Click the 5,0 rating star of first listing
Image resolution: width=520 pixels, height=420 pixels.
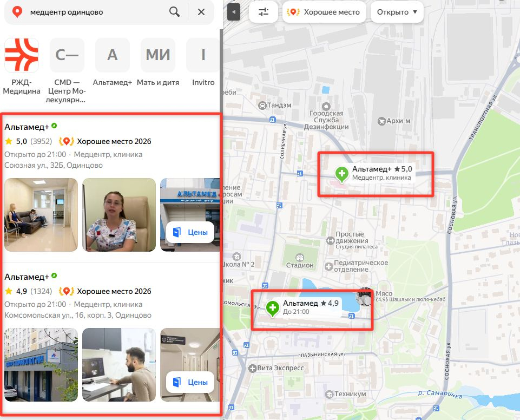pyautogui.click(x=9, y=141)
